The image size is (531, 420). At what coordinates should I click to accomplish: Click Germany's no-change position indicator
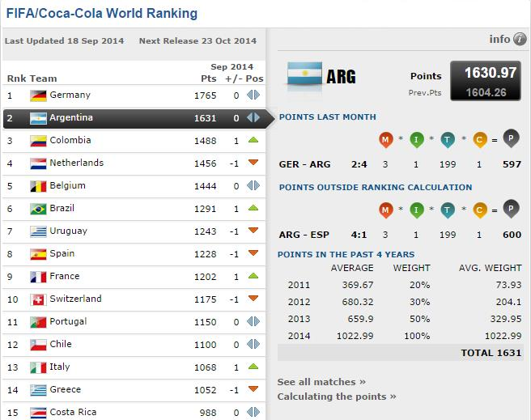253,95
